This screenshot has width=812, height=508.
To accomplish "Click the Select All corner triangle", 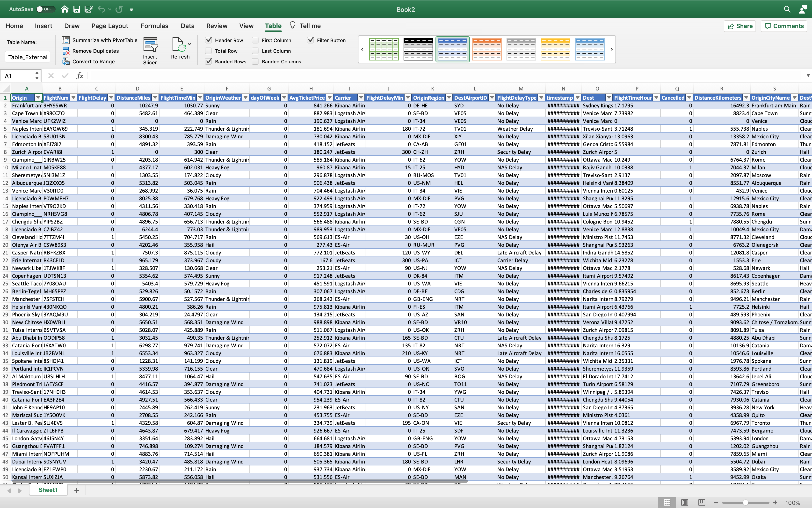I will (6, 89).
